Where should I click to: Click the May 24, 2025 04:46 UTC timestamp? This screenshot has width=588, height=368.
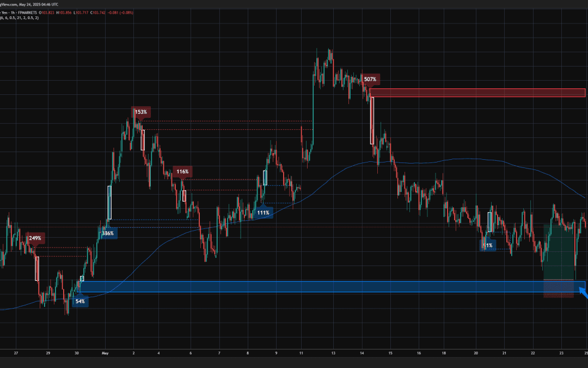coord(37,4)
